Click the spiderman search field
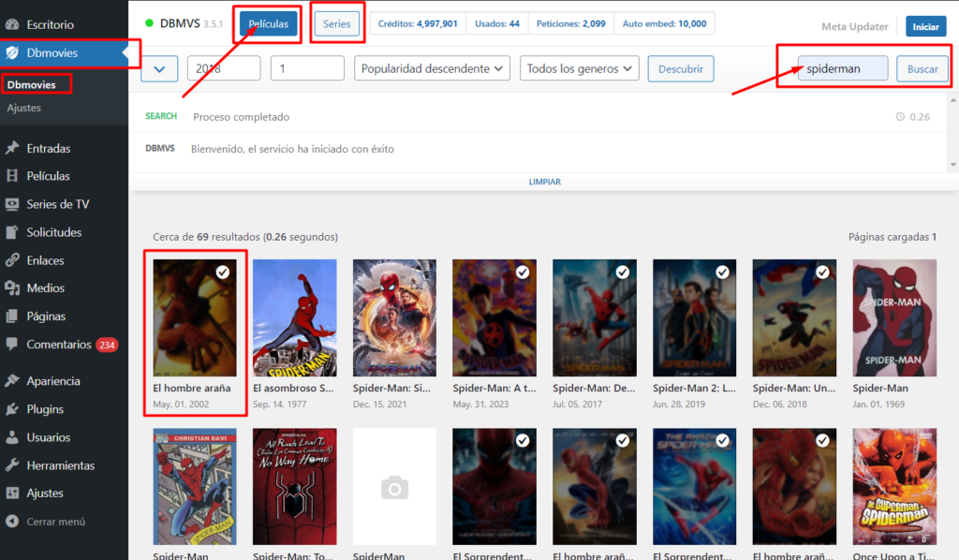 point(843,68)
